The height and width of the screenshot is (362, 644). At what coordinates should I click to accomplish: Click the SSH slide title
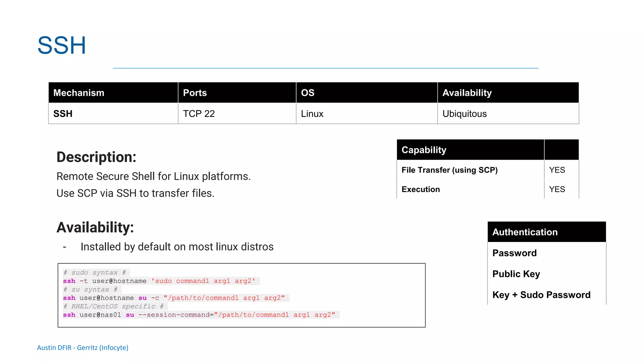[x=62, y=45]
